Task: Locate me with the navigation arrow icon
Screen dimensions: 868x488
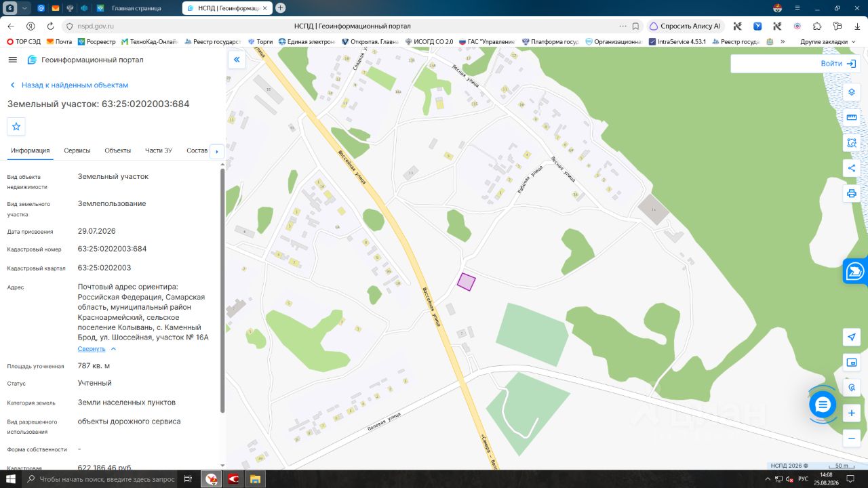Action: (852, 337)
